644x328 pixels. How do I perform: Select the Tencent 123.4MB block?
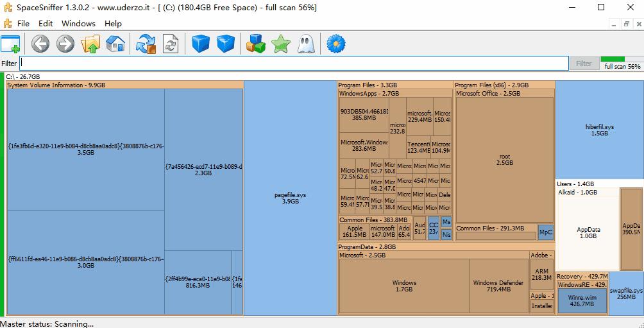click(418, 148)
